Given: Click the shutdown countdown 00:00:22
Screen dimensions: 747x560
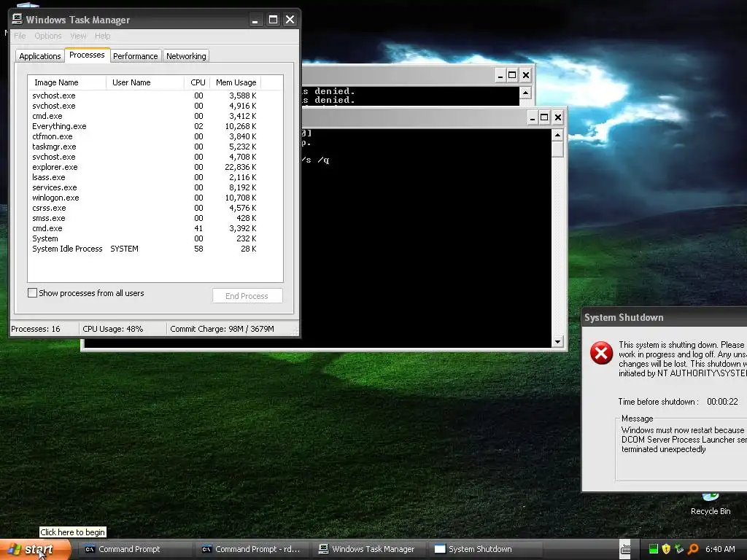Looking at the screenshot, I should [x=722, y=402].
